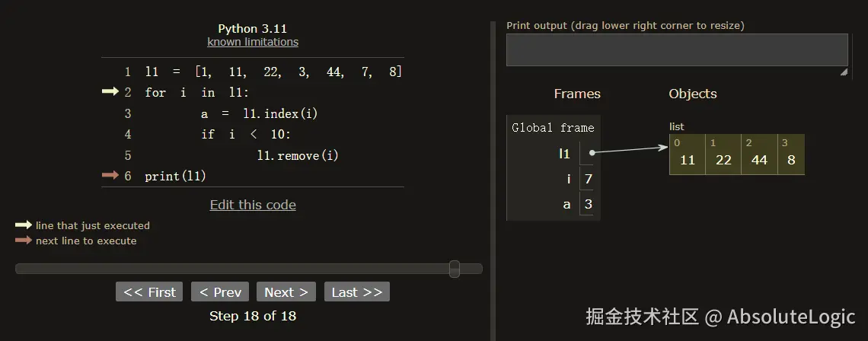868x341 pixels.
Task: Click 'line that just executed' legend text
Action: click(92, 226)
